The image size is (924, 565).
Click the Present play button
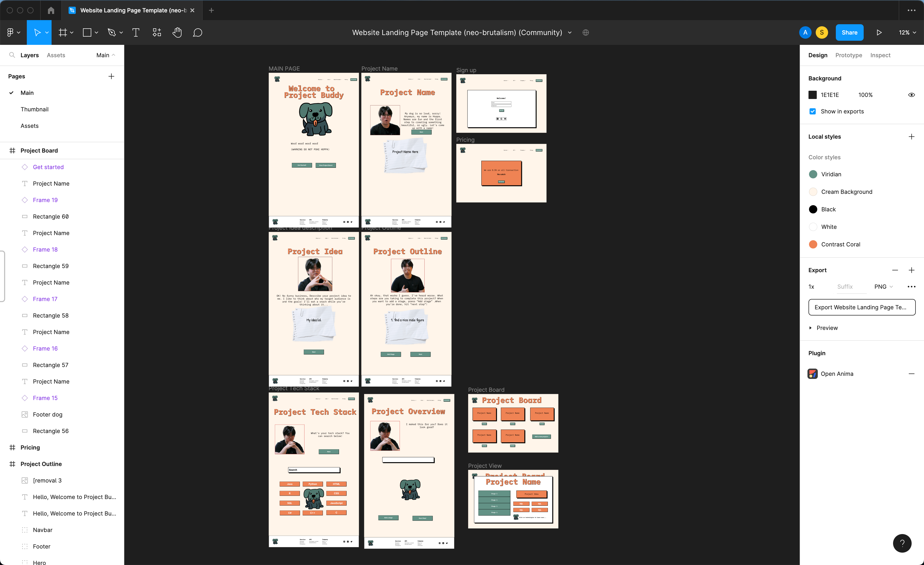coord(879,33)
